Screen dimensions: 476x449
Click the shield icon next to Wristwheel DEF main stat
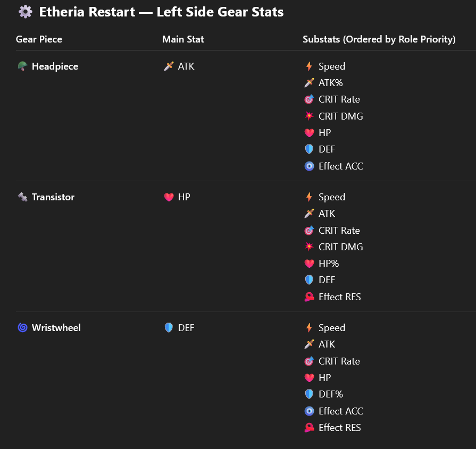[169, 328]
